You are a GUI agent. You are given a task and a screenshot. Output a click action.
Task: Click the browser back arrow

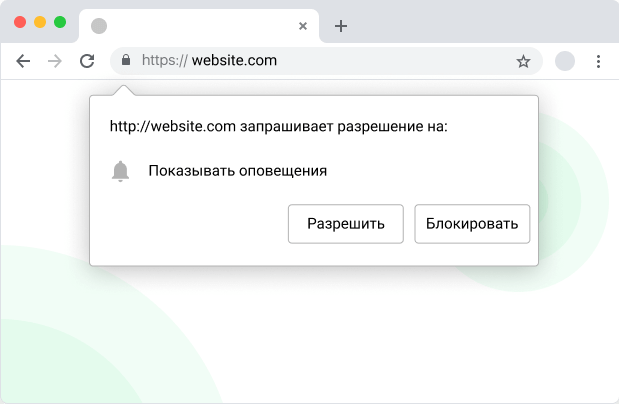[x=24, y=61]
